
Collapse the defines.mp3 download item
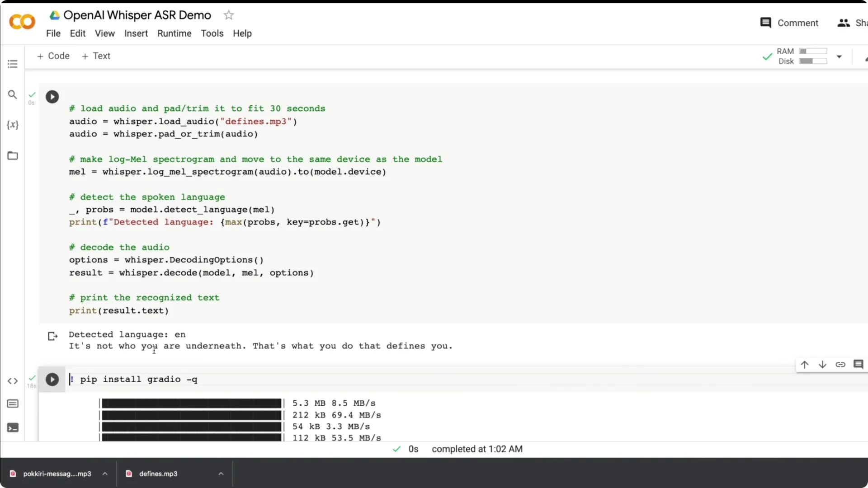pyautogui.click(x=221, y=474)
